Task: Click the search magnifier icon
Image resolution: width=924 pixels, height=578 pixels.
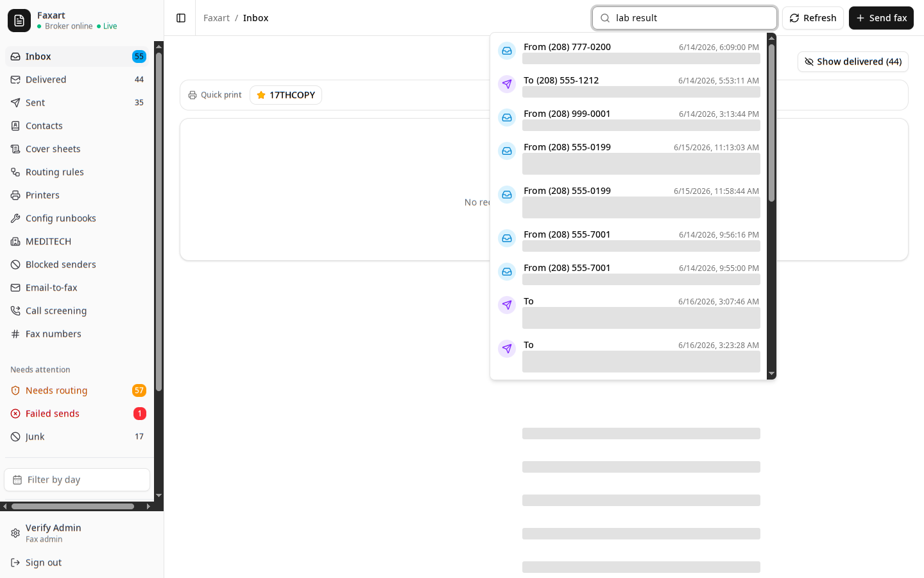Action: 605,18
